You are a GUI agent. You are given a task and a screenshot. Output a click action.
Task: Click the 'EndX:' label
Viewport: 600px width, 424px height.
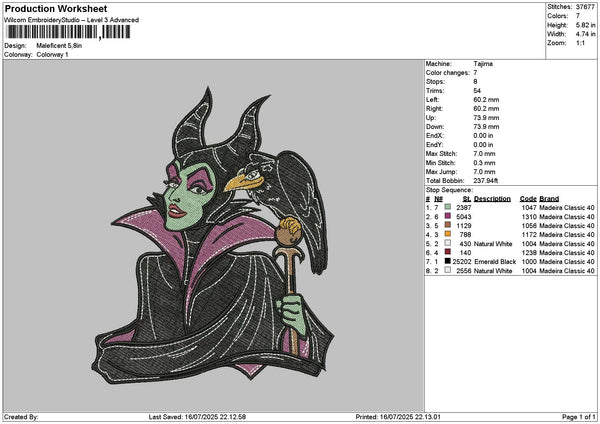[434, 135]
